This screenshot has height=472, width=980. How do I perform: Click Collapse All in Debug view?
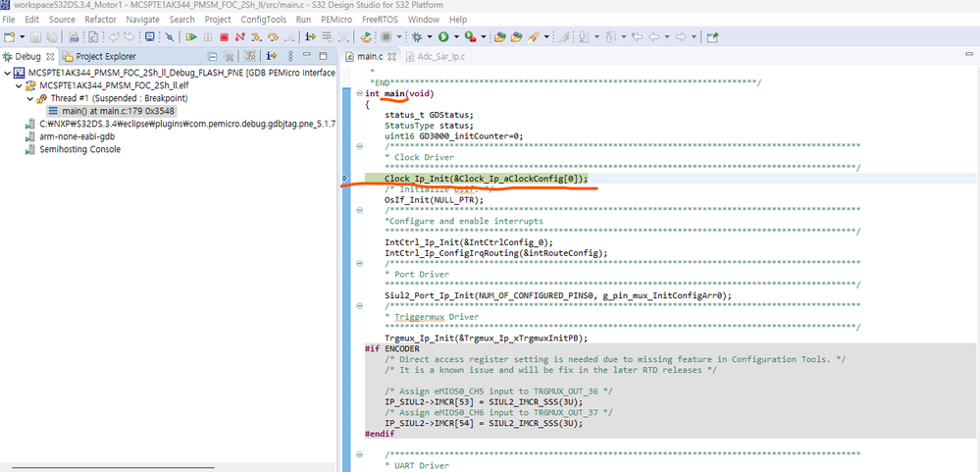tap(213, 56)
